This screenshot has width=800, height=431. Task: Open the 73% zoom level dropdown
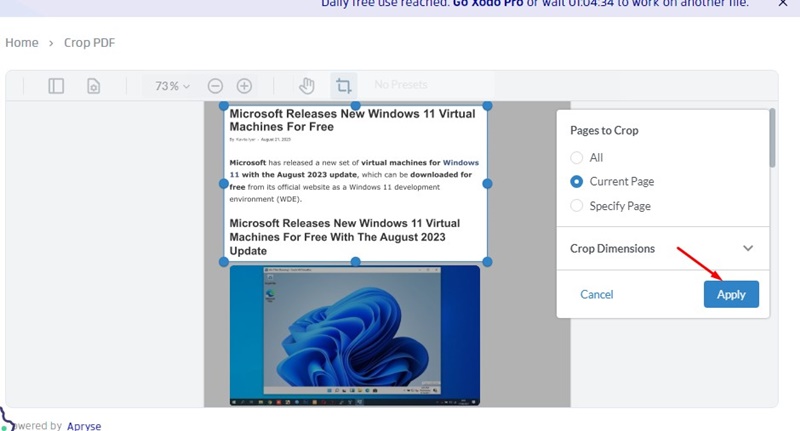(172, 86)
